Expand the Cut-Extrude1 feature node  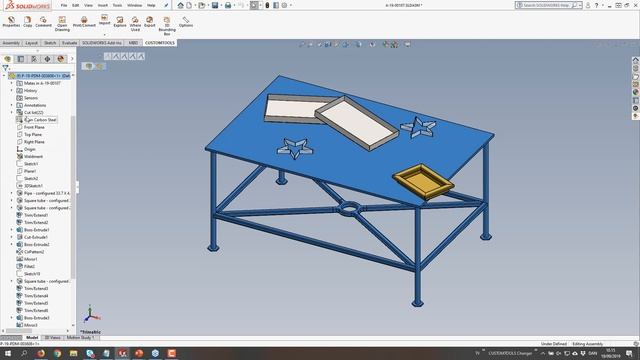click(12, 237)
